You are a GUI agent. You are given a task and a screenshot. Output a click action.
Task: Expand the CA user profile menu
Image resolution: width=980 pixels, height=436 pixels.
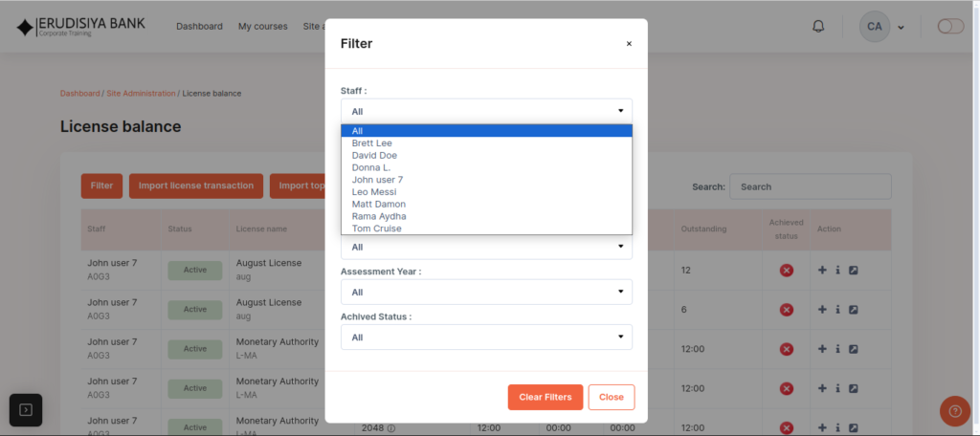(x=881, y=27)
